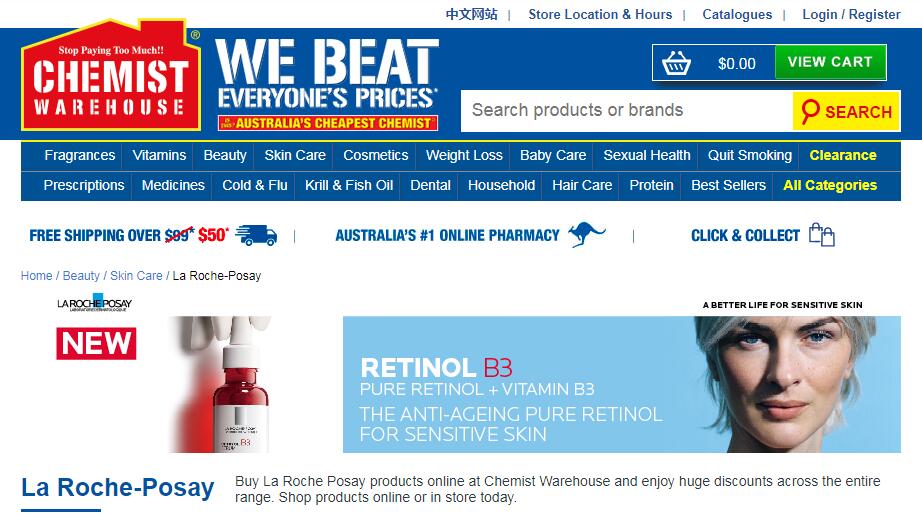
Task: Click the kangaroo online pharmacy icon
Action: [586, 235]
